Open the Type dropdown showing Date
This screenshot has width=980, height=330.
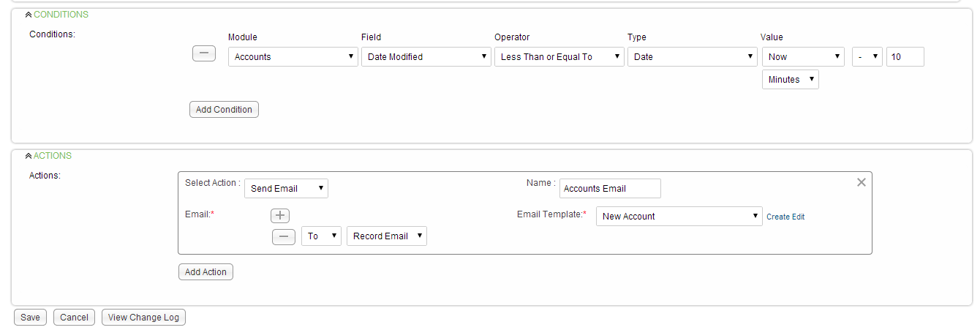(x=693, y=57)
